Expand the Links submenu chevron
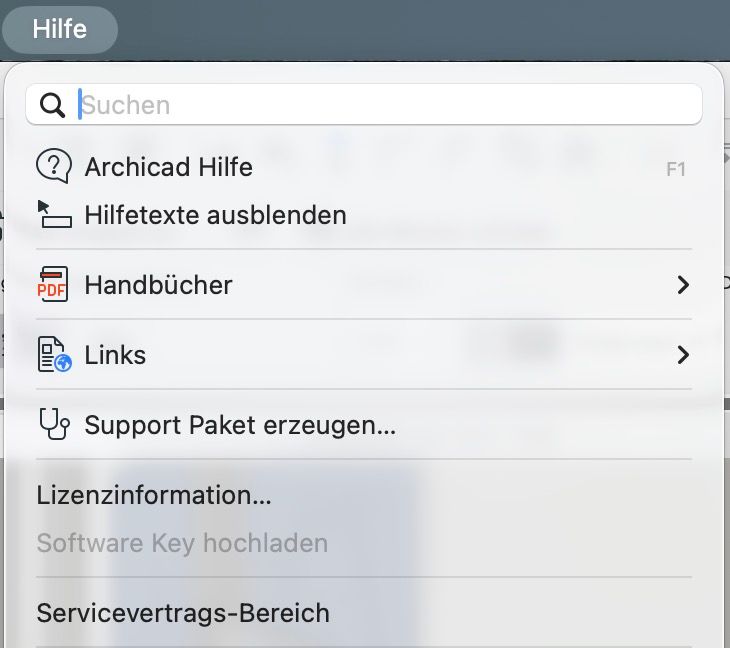730x648 pixels. (x=683, y=355)
